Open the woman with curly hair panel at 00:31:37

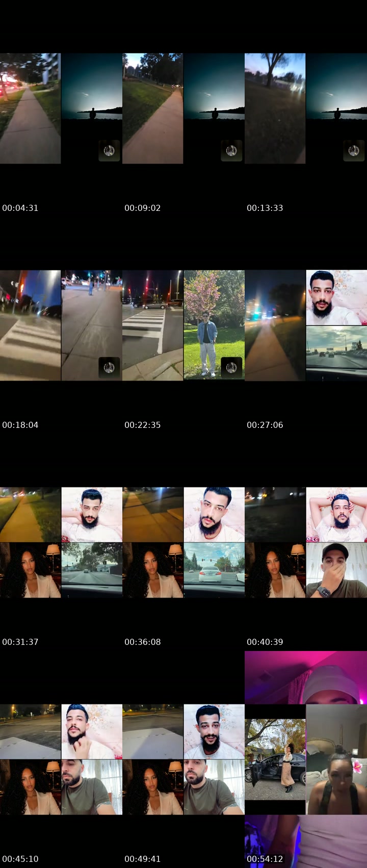tap(31, 571)
